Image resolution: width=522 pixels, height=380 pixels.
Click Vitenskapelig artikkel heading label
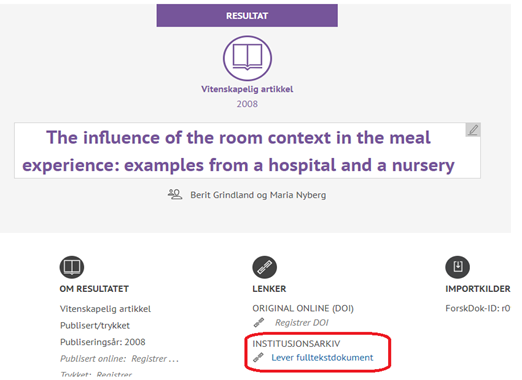[x=247, y=89]
